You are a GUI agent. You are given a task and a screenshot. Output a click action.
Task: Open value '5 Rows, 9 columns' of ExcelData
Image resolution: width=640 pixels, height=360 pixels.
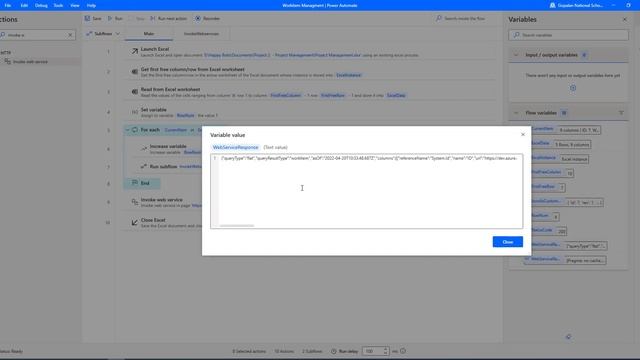pos(572,144)
